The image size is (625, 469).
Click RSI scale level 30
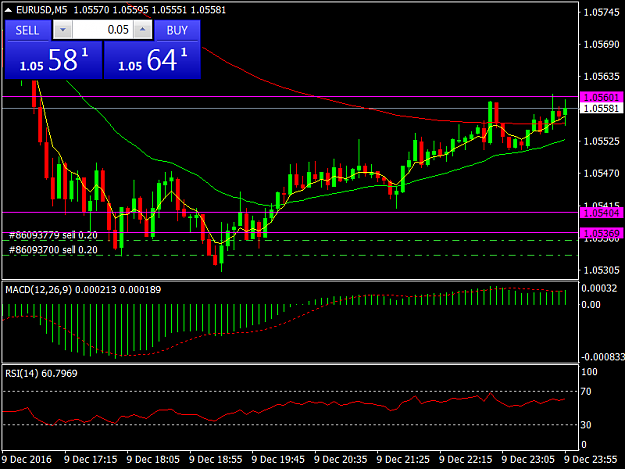click(586, 425)
